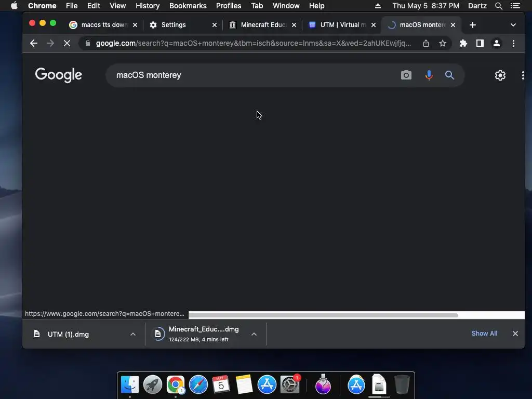This screenshot has width=532, height=399.
Task: Click the eject icon in menu bar
Action: point(378,6)
